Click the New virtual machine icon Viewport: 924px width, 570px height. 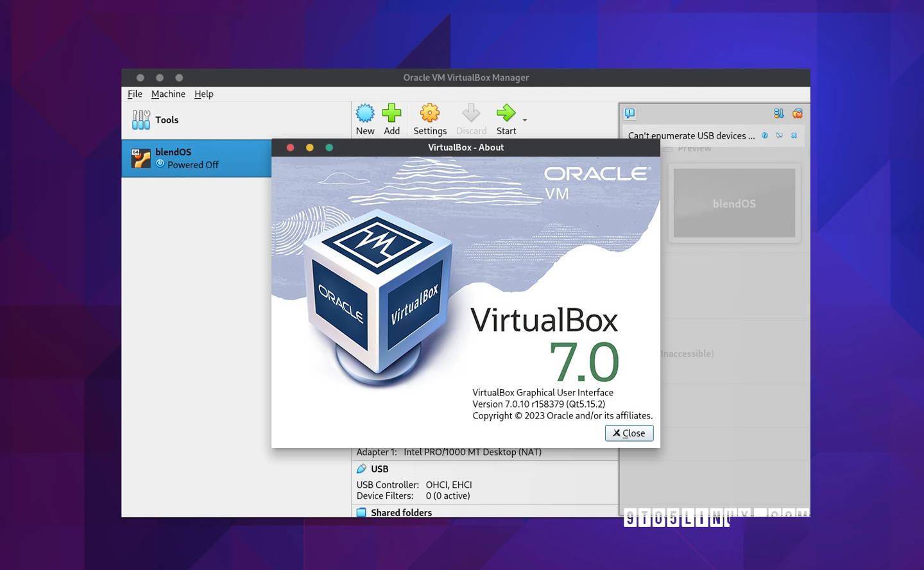tap(365, 114)
